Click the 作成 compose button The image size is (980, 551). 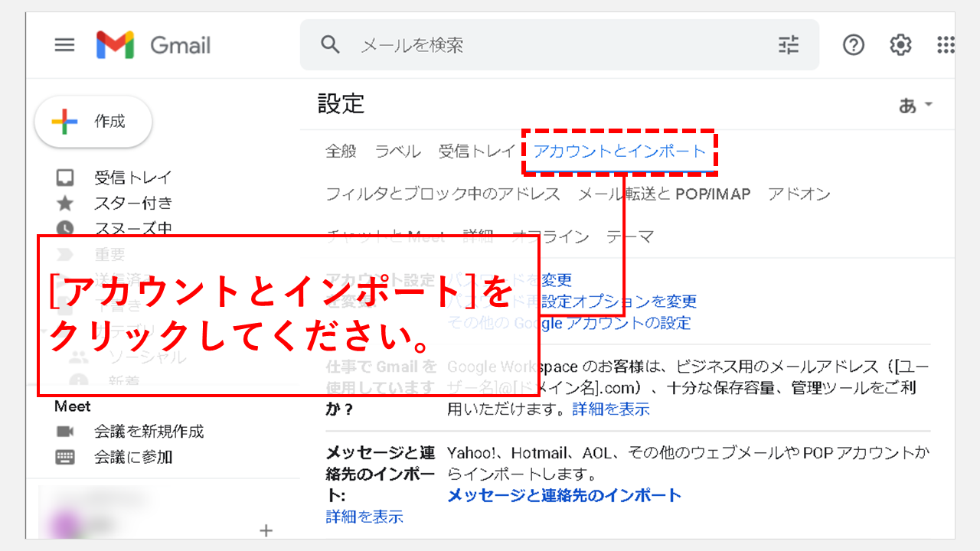click(93, 122)
